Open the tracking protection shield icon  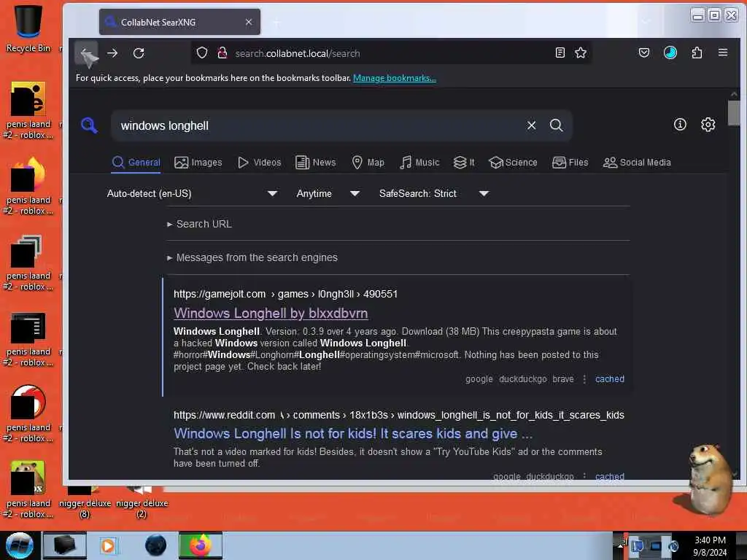202,52
